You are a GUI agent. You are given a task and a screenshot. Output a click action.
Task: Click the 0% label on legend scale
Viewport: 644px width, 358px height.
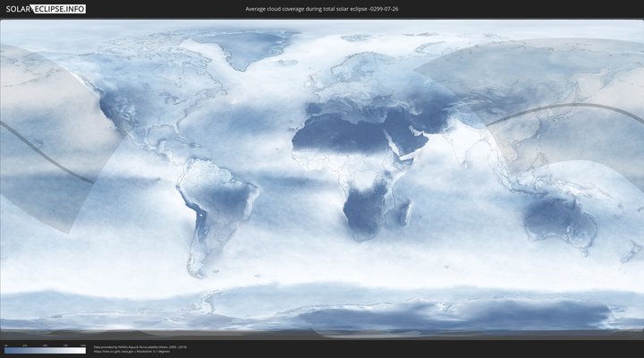(x=5, y=345)
